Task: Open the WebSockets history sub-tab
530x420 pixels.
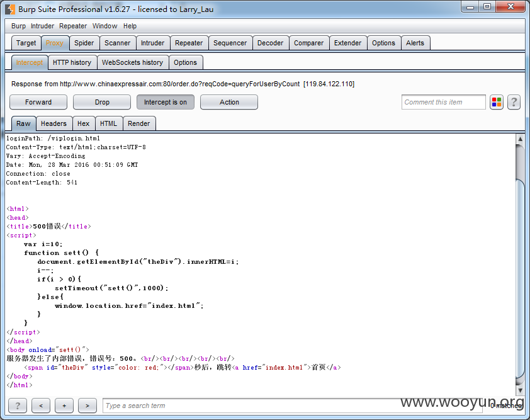Action: click(x=132, y=62)
